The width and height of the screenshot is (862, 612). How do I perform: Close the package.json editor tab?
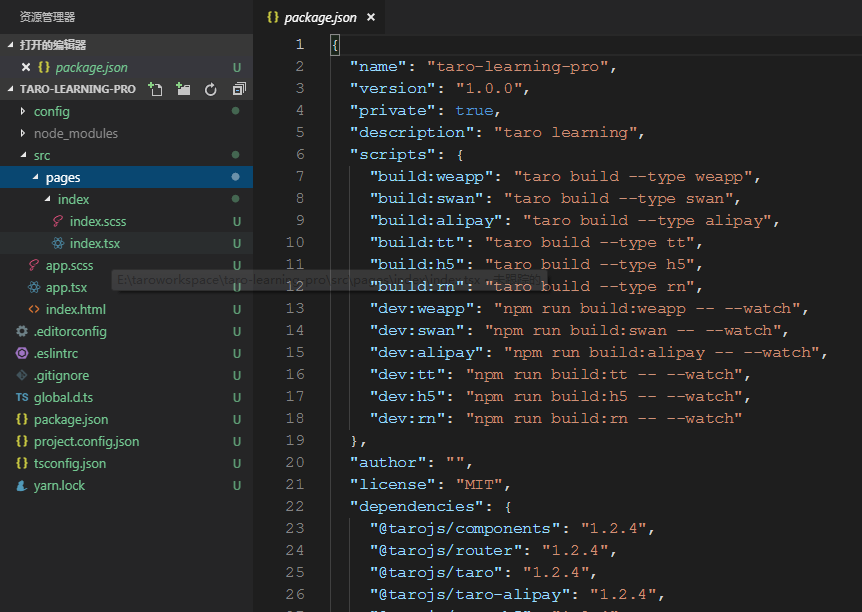point(371,18)
